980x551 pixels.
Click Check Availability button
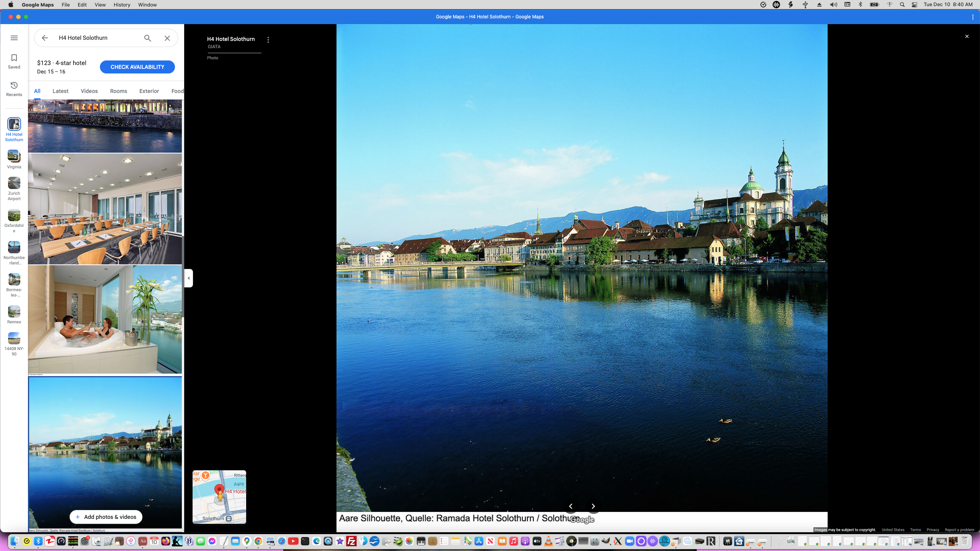click(137, 67)
